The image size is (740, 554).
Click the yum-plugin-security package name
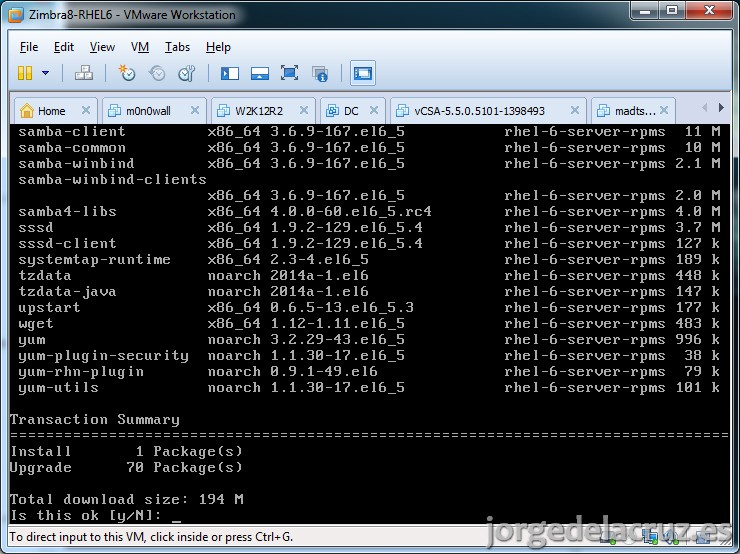tap(103, 356)
